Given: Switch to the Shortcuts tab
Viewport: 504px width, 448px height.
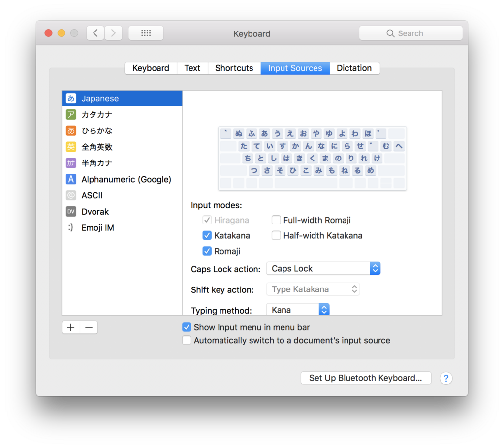Looking at the screenshot, I should 234,68.
